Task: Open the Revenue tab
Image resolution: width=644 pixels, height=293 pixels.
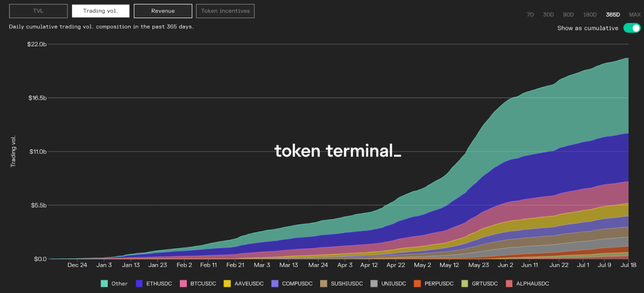Action: [x=163, y=11]
